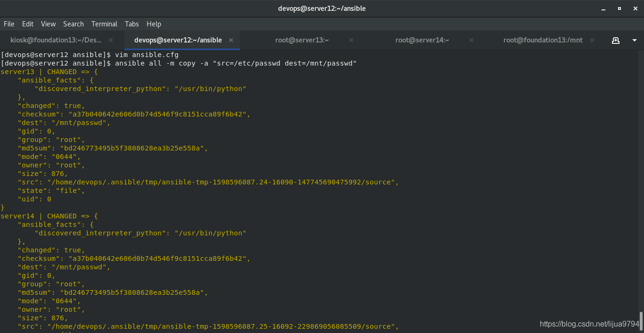Click the 'vim ansible.cfg' command line

click(90, 55)
